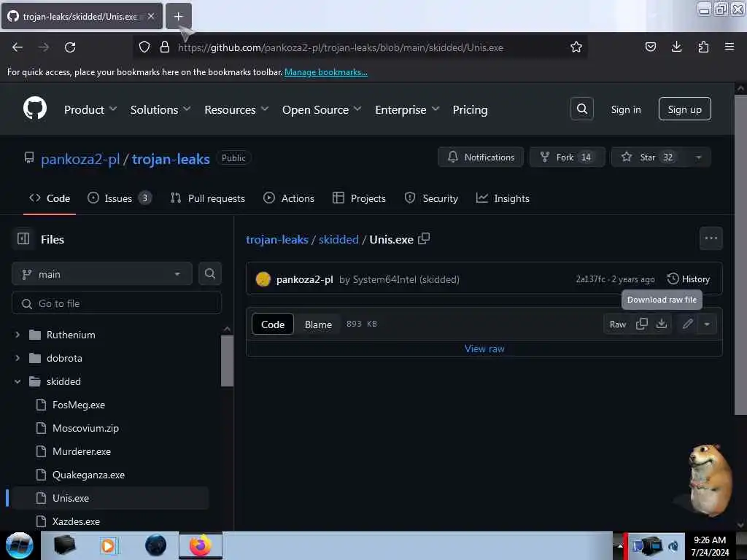This screenshot has height=560, width=747.
Task: Star the trojan-leaks repository
Action: coord(649,157)
